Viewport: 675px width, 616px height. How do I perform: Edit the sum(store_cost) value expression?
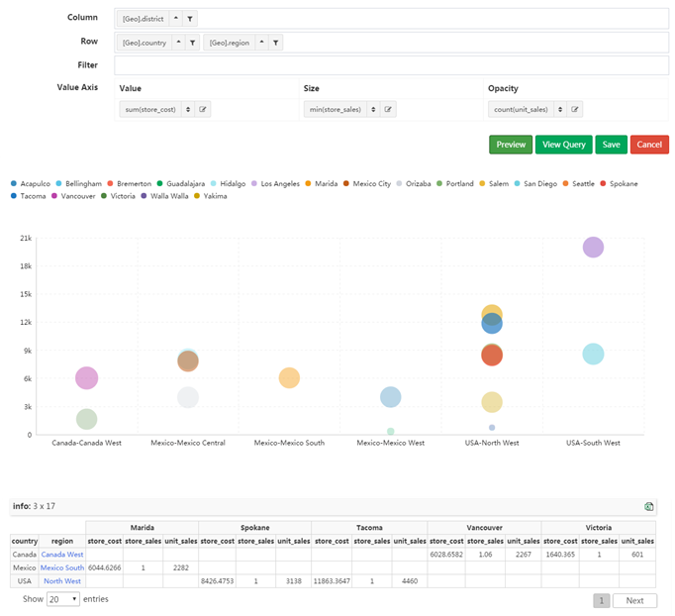(x=202, y=110)
